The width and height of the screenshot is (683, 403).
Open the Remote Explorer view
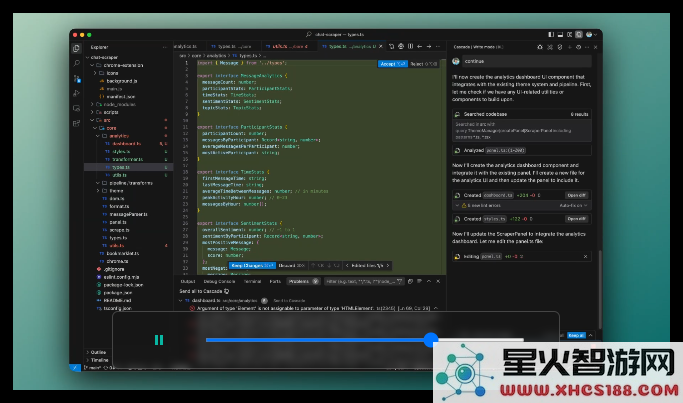[x=76, y=108]
